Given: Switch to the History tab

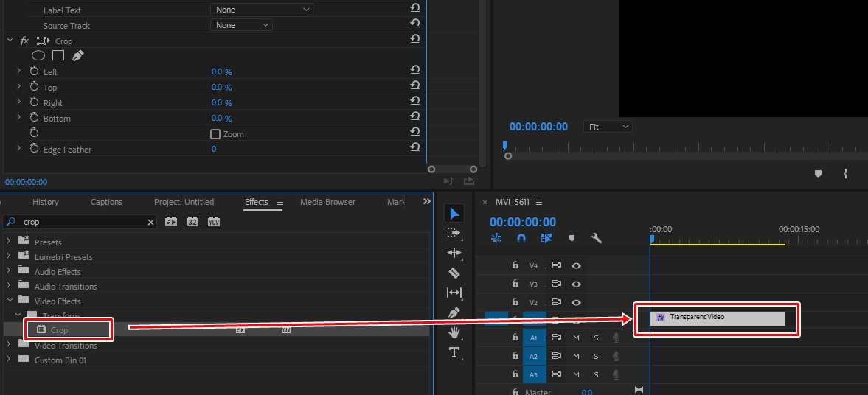Looking at the screenshot, I should [46, 202].
